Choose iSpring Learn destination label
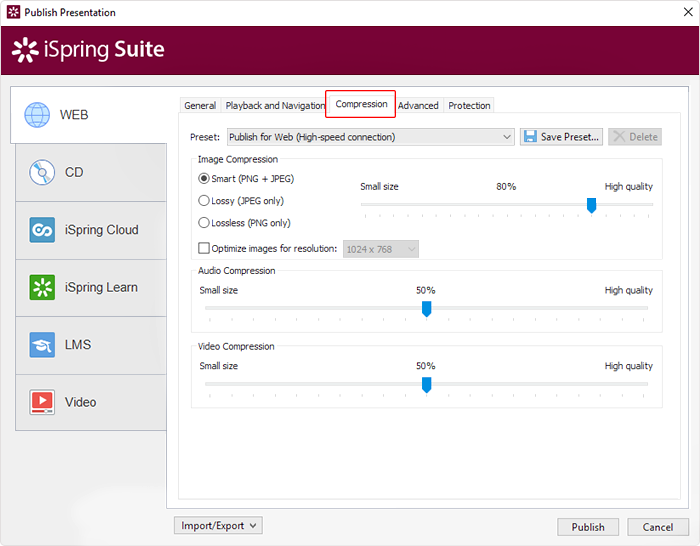Image resolution: width=700 pixels, height=546 pixels. click(x=101, y=288)
